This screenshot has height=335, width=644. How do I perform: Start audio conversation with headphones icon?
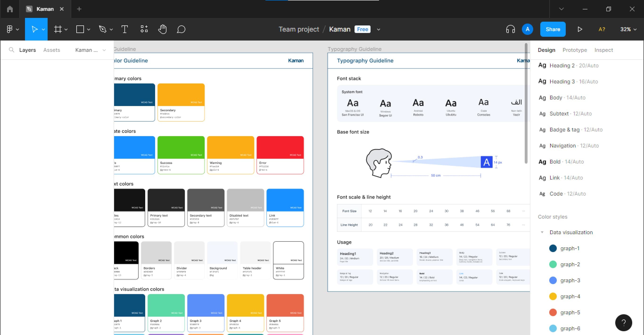[511, 29]
